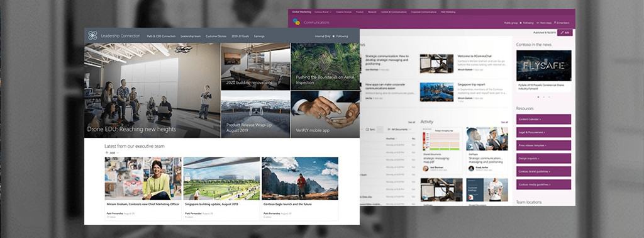Open Creative Services hub nav item
The height and width of the screenshot is (238, 644).
pos(344,12)
